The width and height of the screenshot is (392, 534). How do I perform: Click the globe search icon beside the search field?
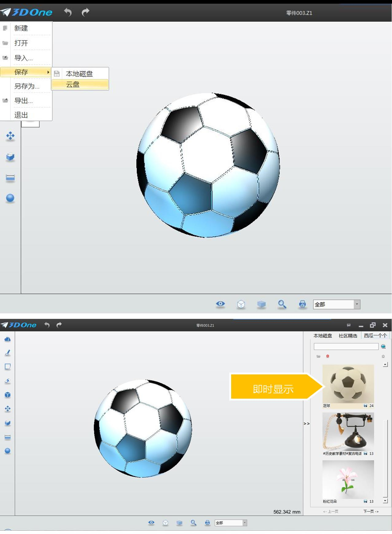(383, 346)
